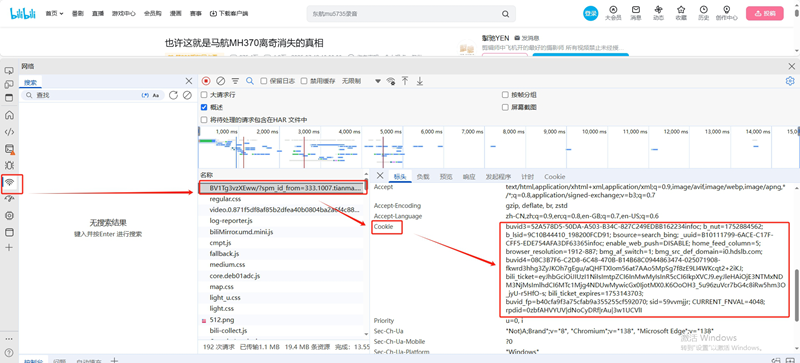This screenshot has height=363, width=800.
Task: Open the Network wifi icon in DevTools sidebar
Action: 10,182
